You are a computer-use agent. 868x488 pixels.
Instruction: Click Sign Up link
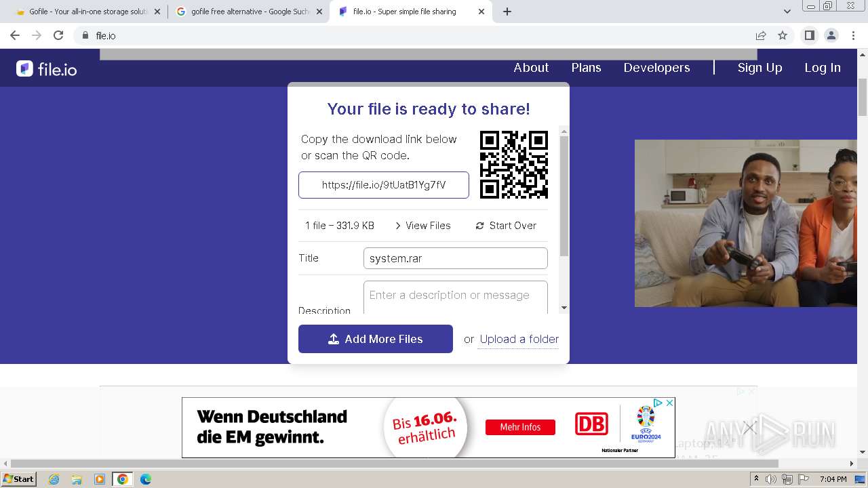(x=759, y=68)
